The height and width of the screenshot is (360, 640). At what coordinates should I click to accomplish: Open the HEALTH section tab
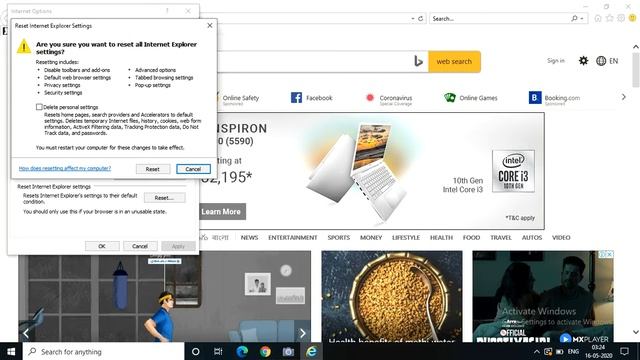[441, 237]
